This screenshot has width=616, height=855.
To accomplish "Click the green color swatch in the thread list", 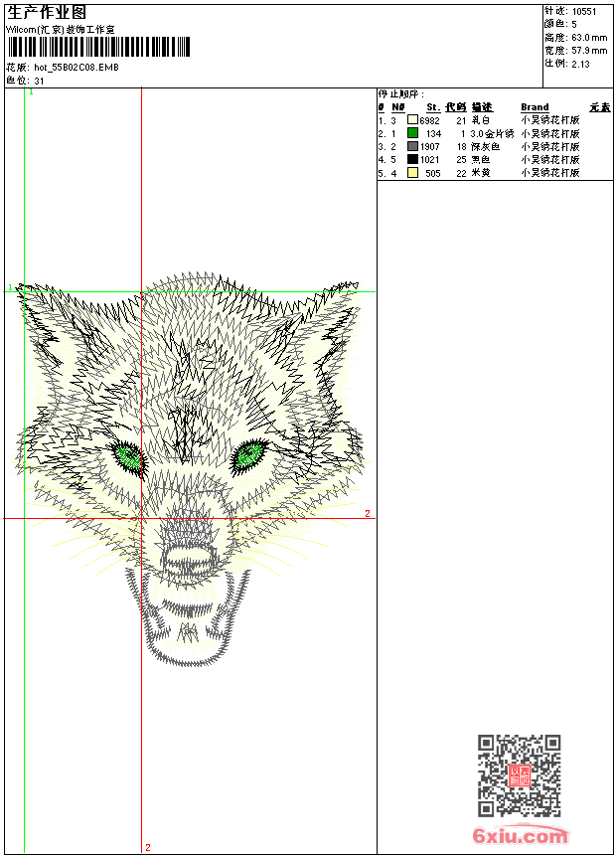I will pos(412,133).
